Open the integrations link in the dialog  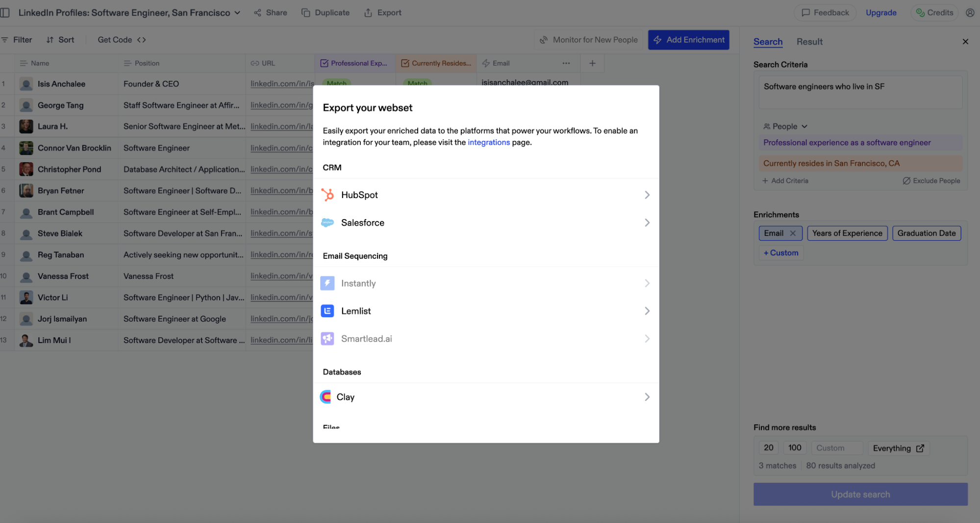coord(488,142)
